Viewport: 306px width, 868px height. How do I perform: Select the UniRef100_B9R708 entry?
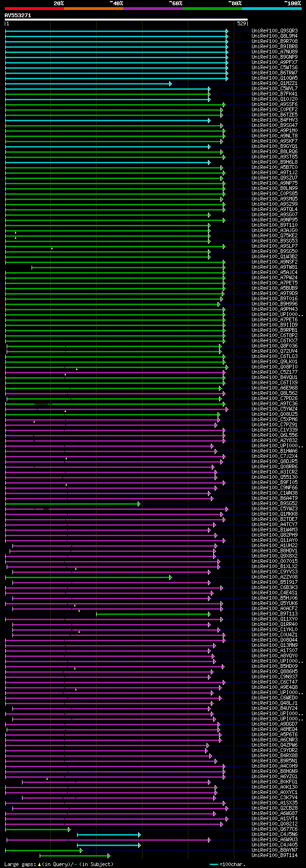pyautogui.click(x=274, y=42)
